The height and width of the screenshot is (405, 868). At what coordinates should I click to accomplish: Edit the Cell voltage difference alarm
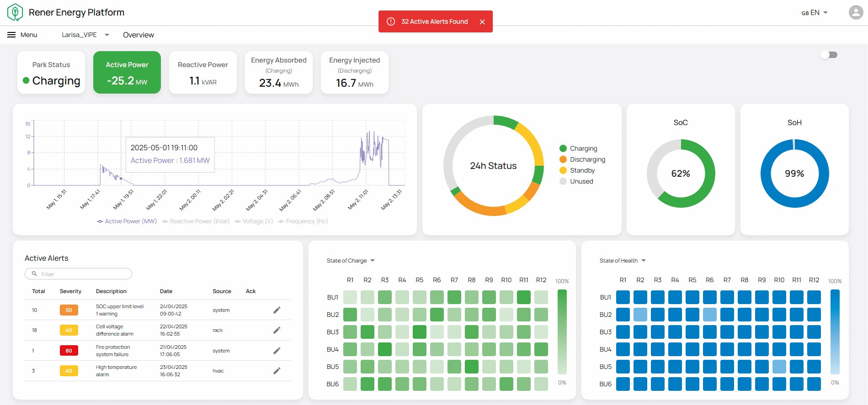pyautogui.click(x=277, y=330)
